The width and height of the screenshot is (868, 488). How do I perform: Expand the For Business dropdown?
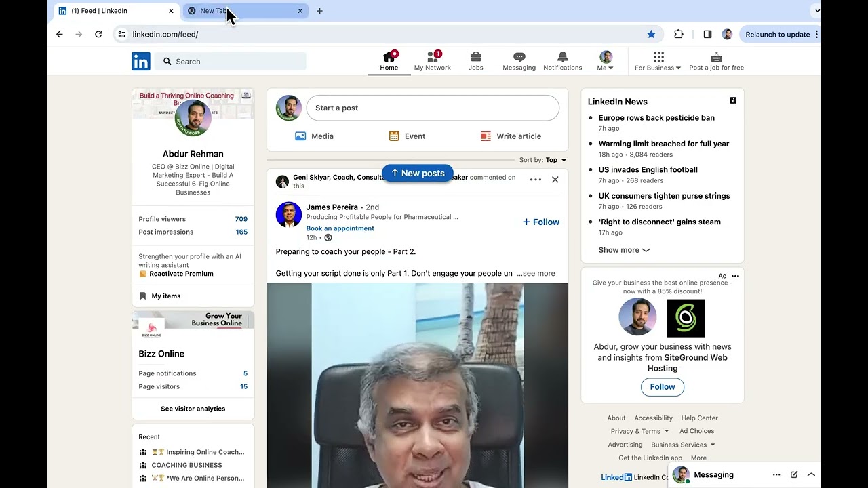(658, 61)
